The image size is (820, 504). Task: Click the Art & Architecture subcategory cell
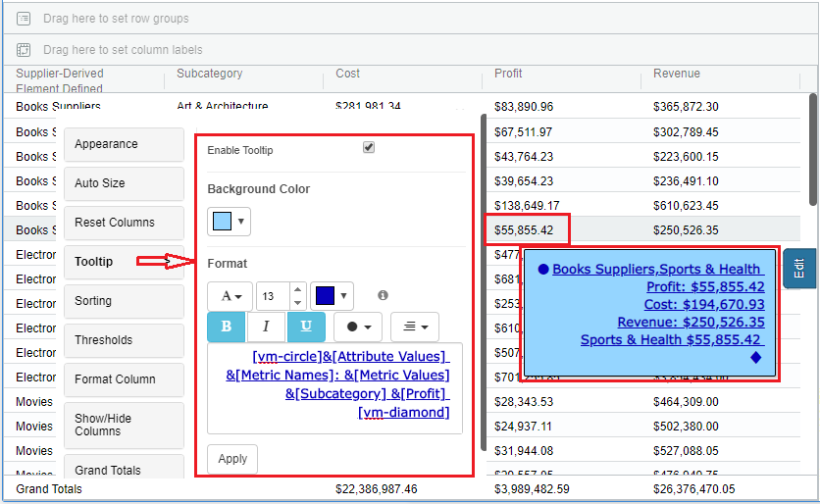pos(223,106)
